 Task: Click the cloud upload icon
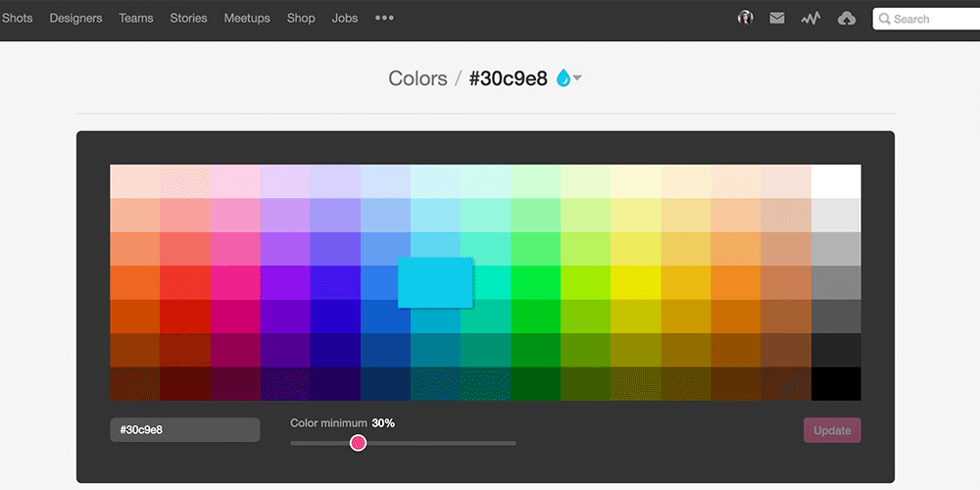tap(847, 19)
